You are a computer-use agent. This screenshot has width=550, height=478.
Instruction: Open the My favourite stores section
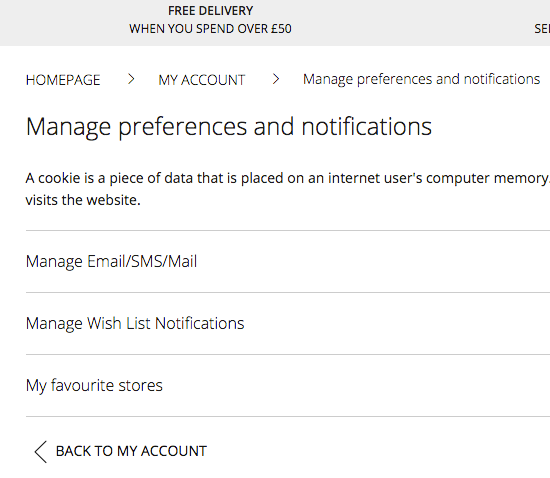288,385
